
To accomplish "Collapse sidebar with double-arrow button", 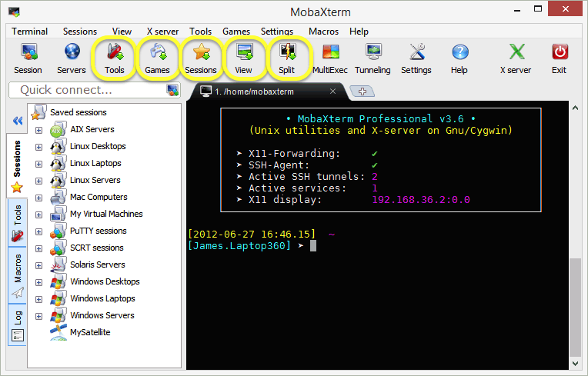I will coord(17,121).
